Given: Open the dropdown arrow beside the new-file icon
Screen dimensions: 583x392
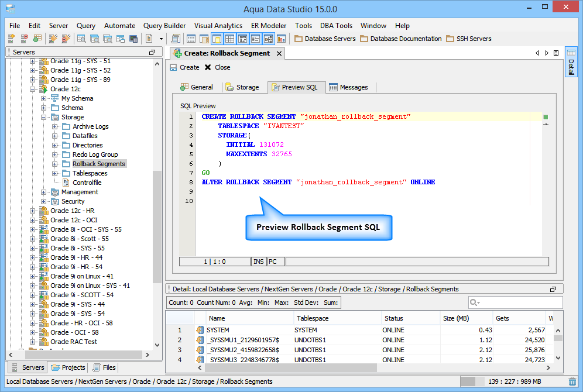Looking at the screenshot, I should [162, 39].
